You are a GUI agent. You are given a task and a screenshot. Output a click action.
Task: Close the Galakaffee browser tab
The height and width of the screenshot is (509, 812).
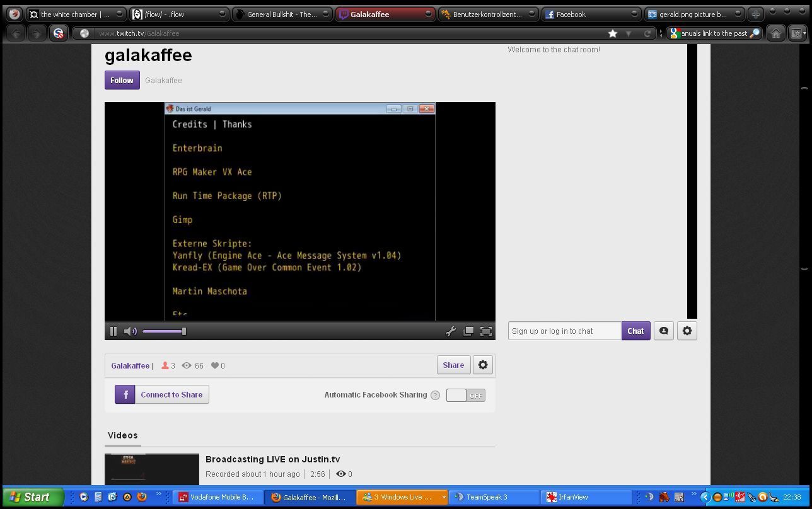(x=428, y=14)
